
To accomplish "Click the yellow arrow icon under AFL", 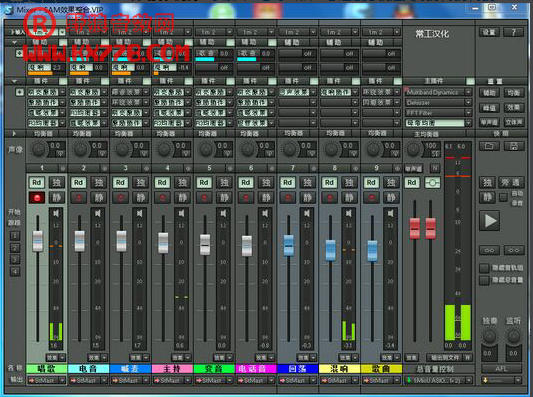I will 485,380.
